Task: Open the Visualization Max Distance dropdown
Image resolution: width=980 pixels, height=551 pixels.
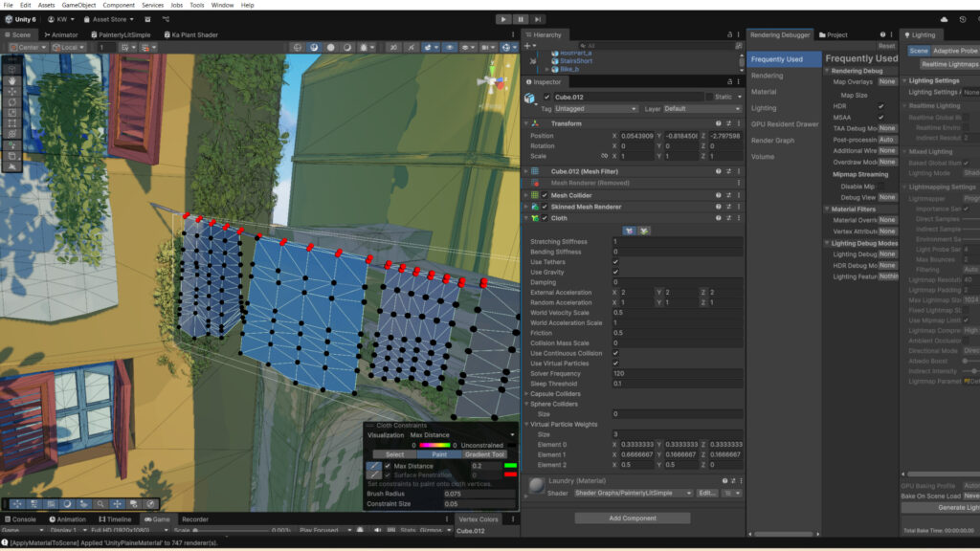Action: 463,434
